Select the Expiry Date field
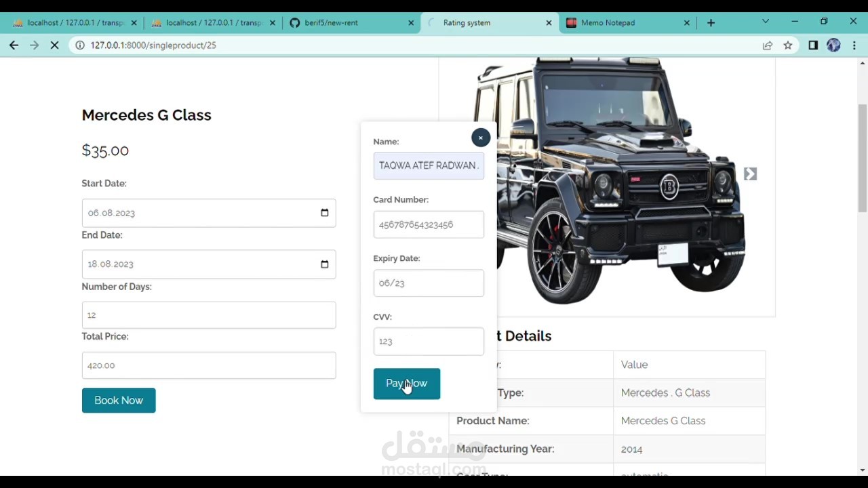 [429, 283]
